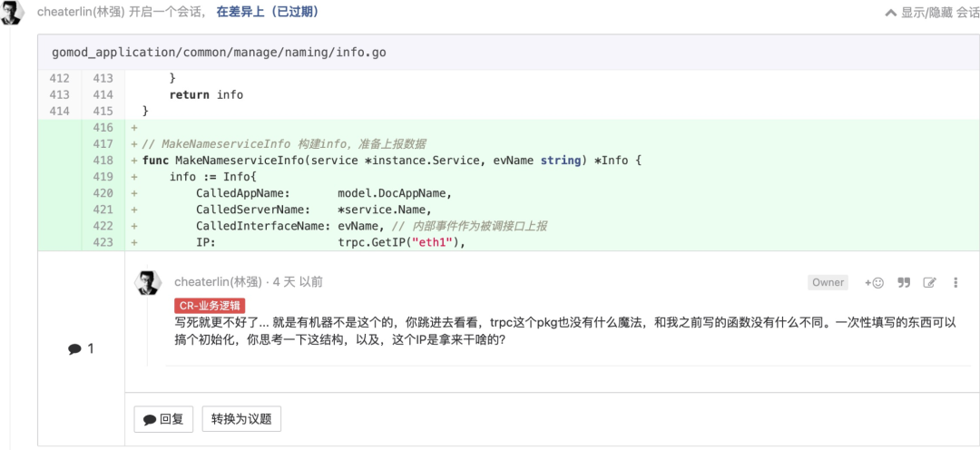This screenshot has width=980, height=450.
Task: Click the top-left author avatar
Action: pos(12,13)
